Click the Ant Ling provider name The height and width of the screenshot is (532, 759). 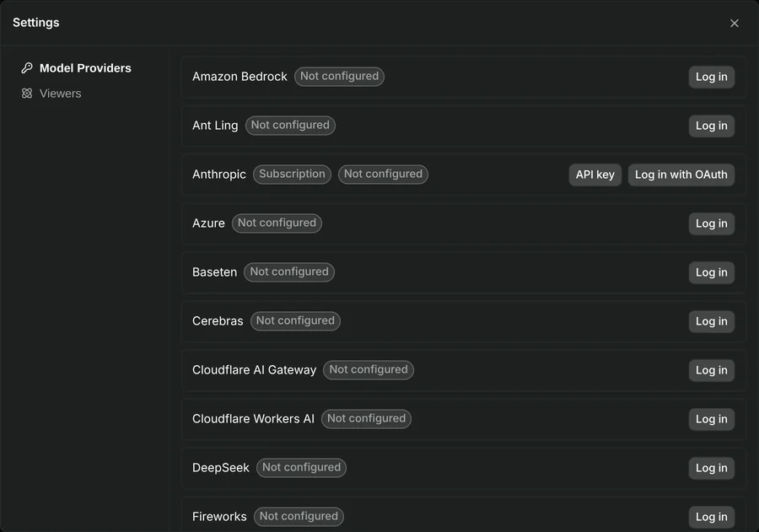(215, 126)
